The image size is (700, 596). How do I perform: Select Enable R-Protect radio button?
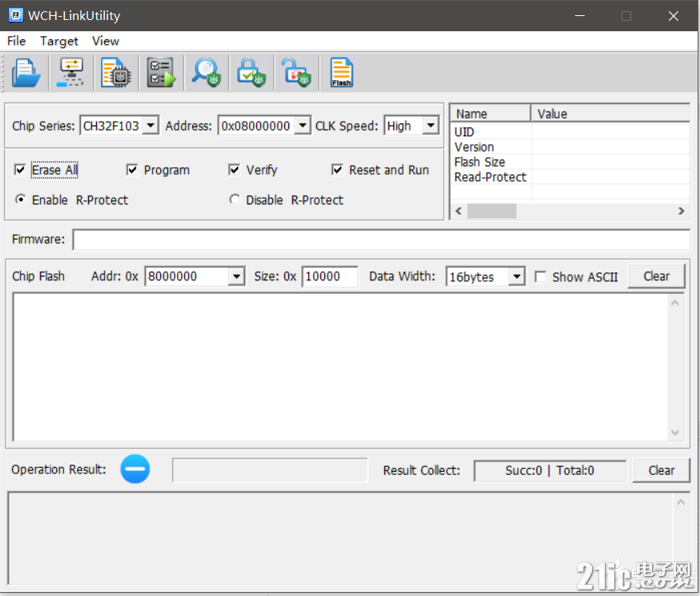coord(20,199)
